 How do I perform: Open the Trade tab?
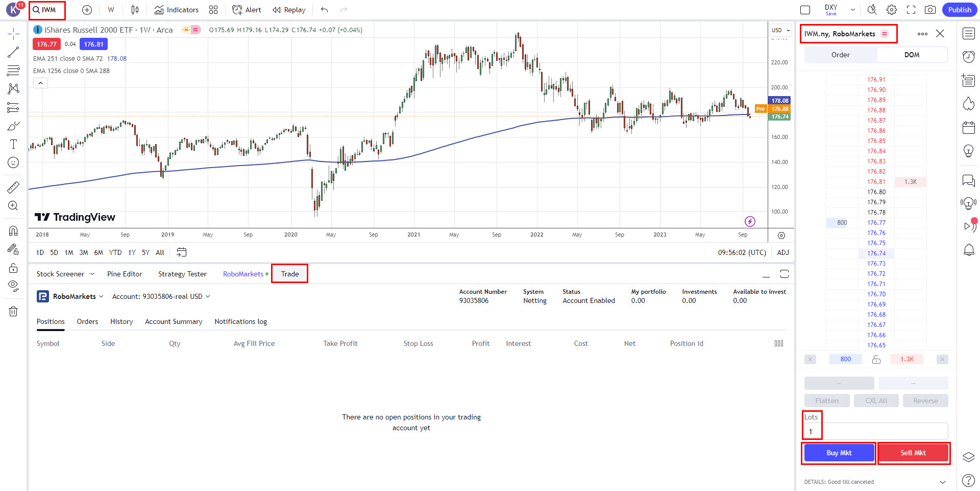pyautogui.click(x=289, y=274)
